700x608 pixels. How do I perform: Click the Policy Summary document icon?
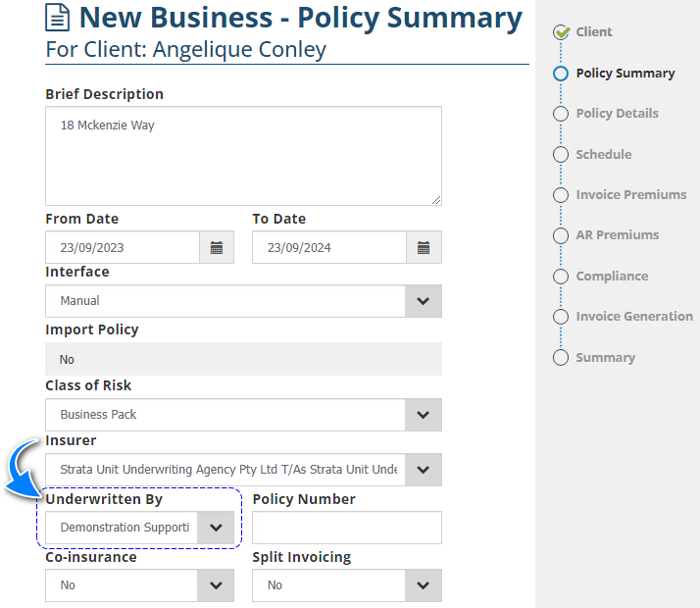58,18
